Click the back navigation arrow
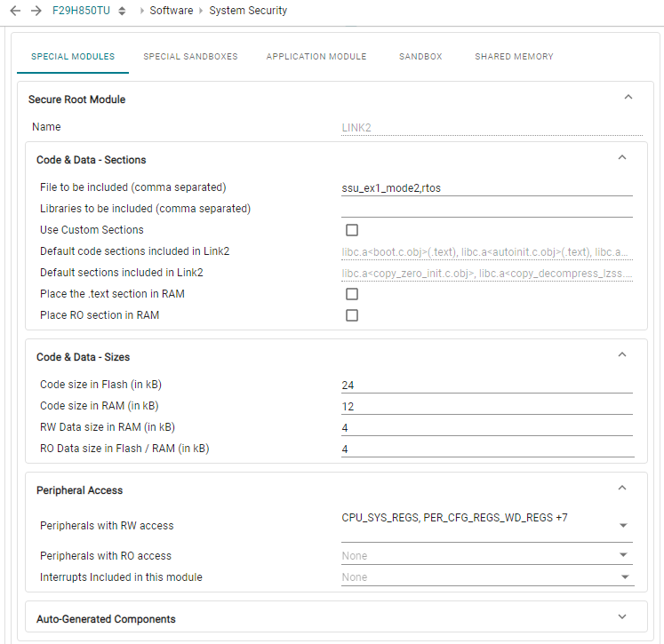 point(14,11)
